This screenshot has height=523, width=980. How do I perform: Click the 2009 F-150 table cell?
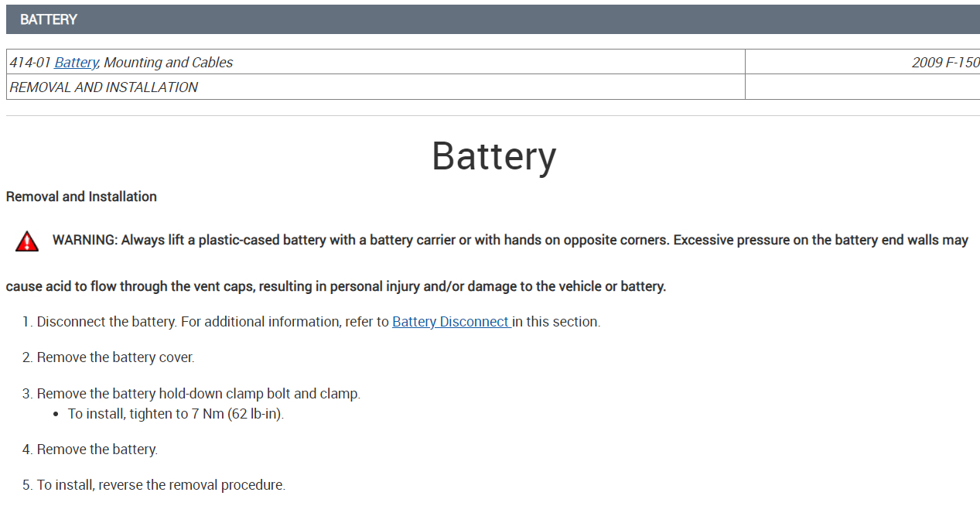coord(862,63)
